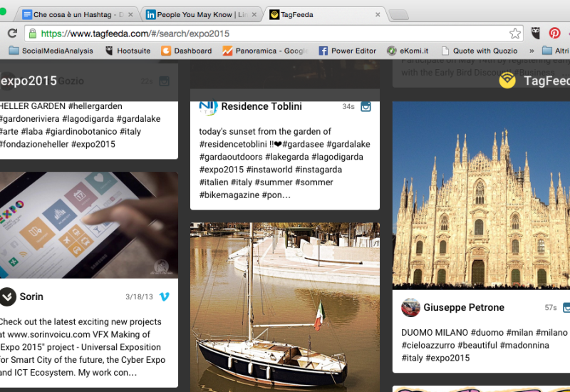
Task: Click the DUOMO MILANO post caption
Action: tap(484, 346)
